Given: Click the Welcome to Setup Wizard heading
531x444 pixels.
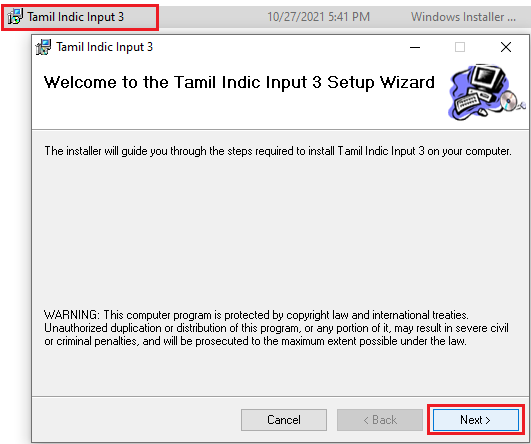Looking at the screenshot, I should (239, 82).
